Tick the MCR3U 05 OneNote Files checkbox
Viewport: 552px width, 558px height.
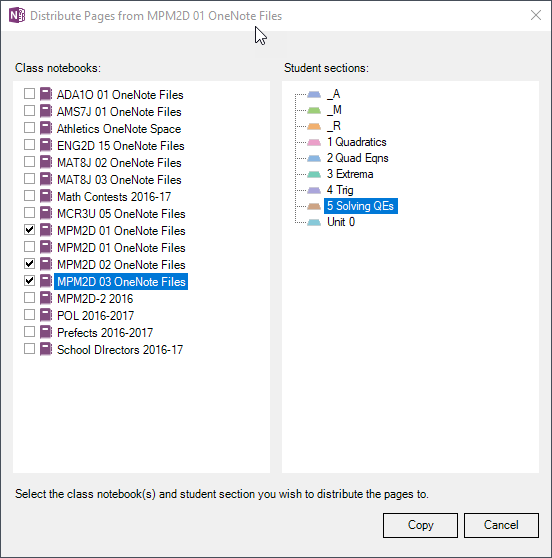(x=30, y=213)
